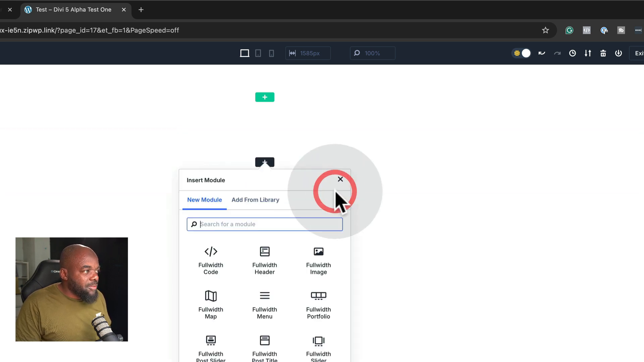Select desktop view icon
This screenshot has width=644, height=362.
[245, 53]
